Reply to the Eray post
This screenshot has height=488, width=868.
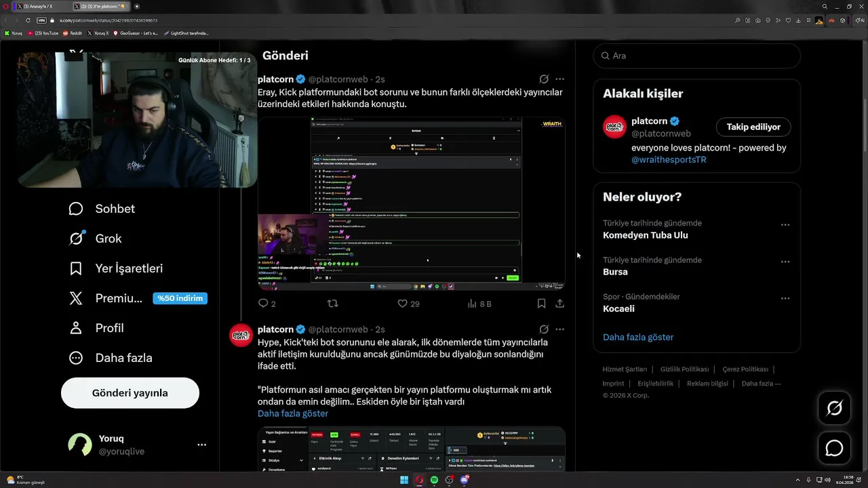pyautogui.click(x=267, y=304)
